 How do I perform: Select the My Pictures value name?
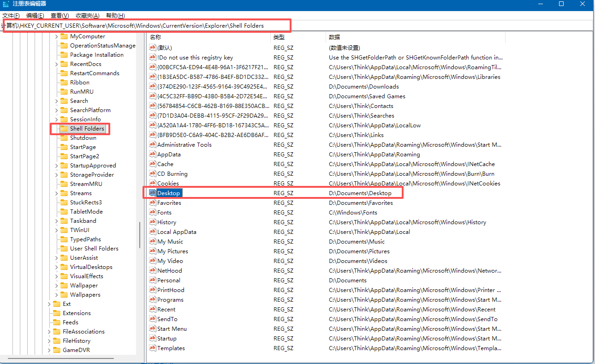tap(173, 251)
